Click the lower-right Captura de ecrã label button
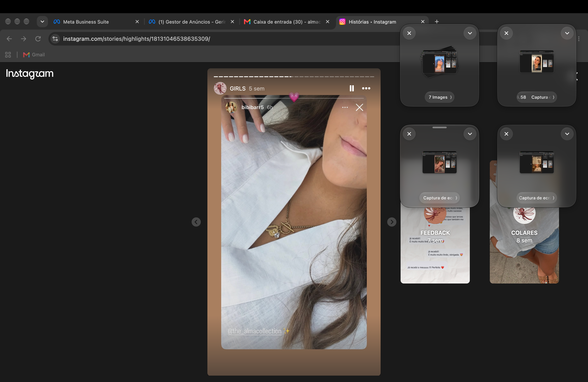 coord(536,198)
